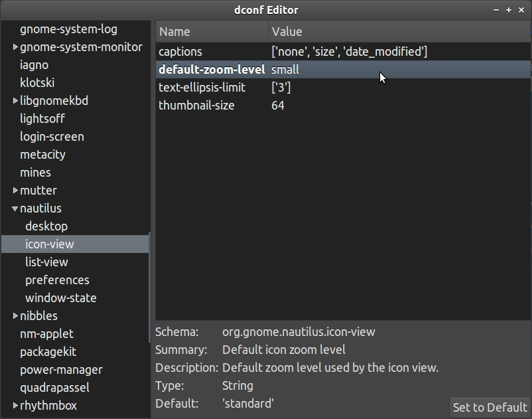Select rhythmbox label in tree

click(48, 406)
